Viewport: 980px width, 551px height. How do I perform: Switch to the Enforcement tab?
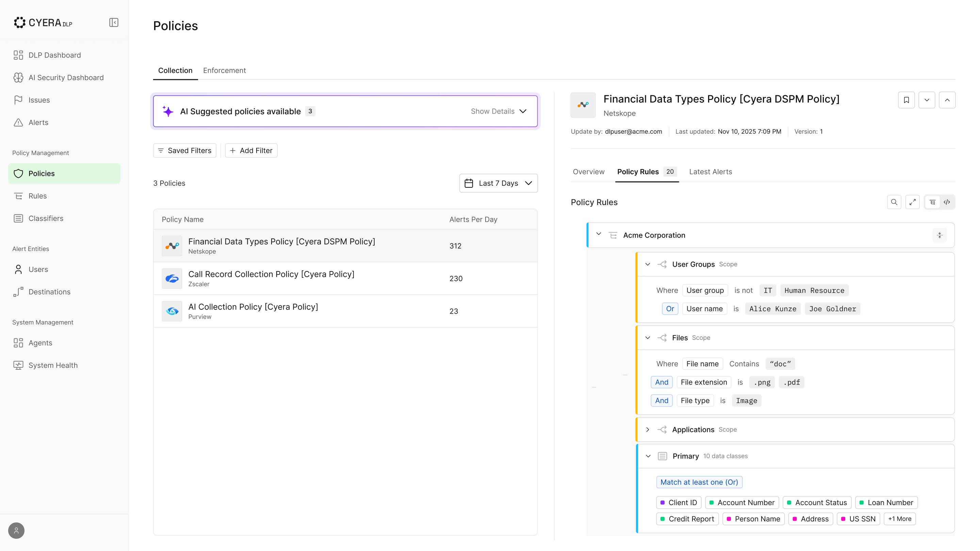tap(224, 70)
